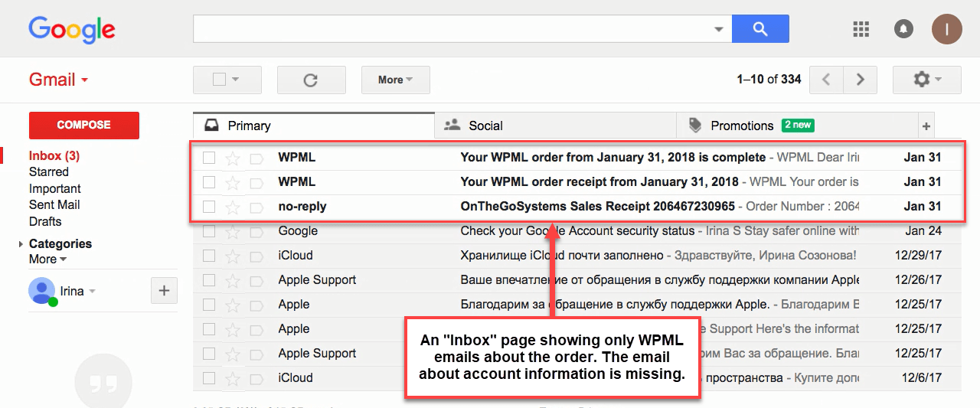This screenshot has height=408, width=980.
Task: Mark WPML order receipt email as important
Action: coord(256,182)
